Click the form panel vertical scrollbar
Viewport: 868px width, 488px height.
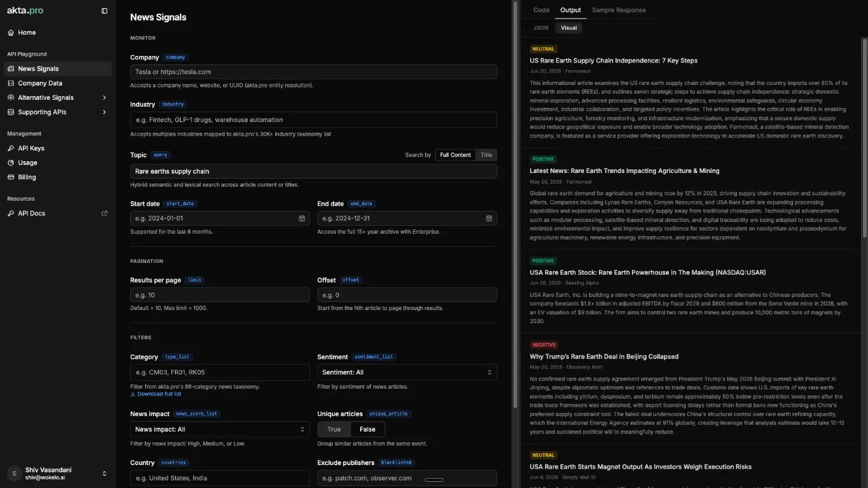tap(515, 205)
